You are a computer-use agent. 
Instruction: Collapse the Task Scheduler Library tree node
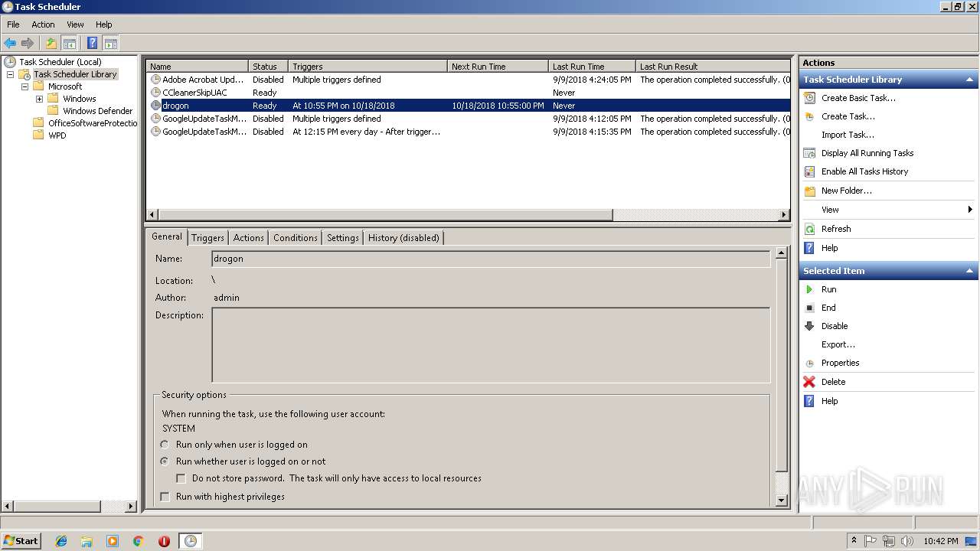pyautogui.click(x=10, y=74)
